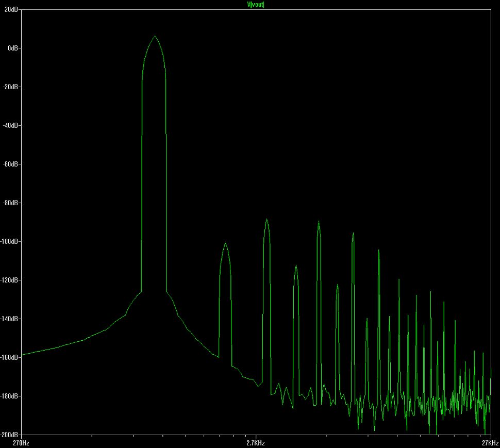
Task: Click the -200dB axis label
Action: 9,435
